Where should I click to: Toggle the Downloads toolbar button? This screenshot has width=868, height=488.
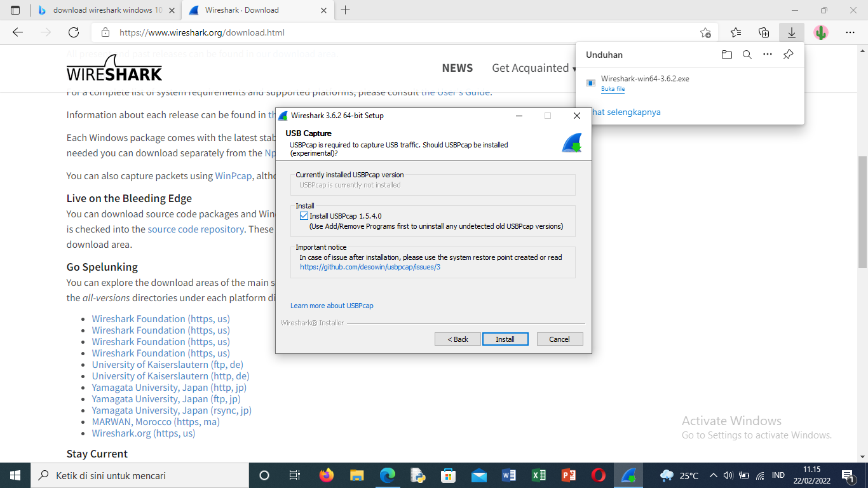(x=792, y=32)
